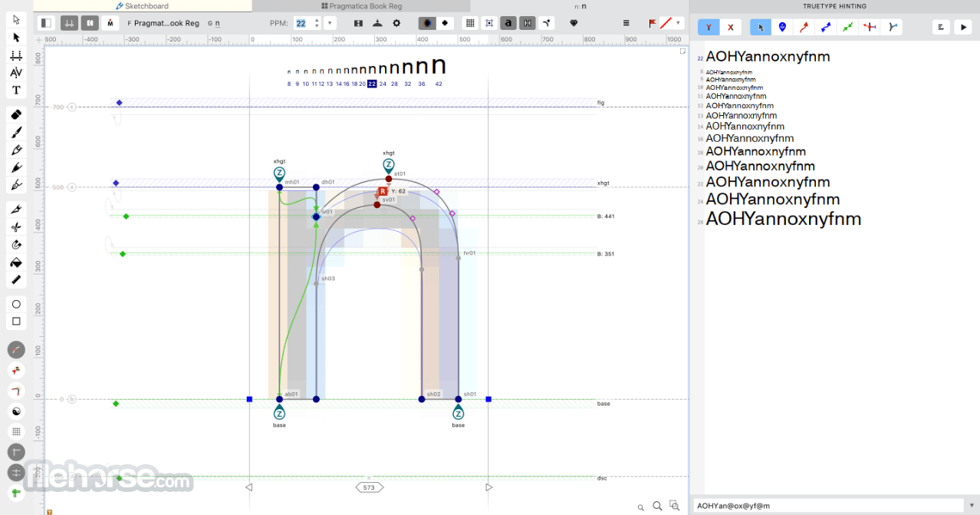This screenshot has height=515, width=980.
Task: Click the left sidebearing arrow handle
Action: (x=248, y=487)
